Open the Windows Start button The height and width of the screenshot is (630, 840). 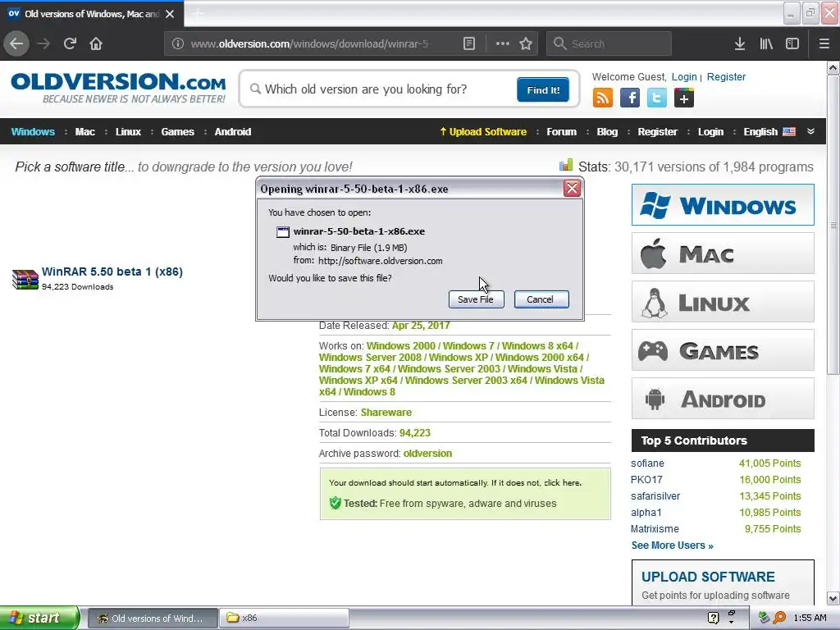click(39, 619)
